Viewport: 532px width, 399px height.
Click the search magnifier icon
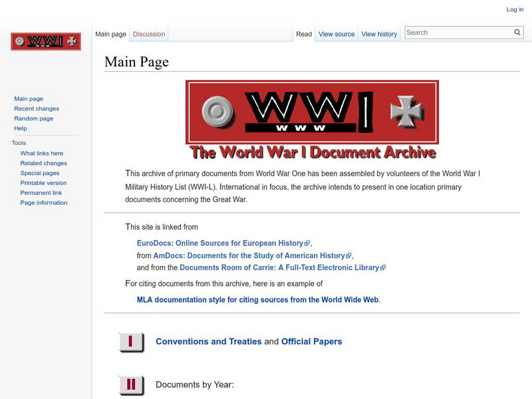[x=517, y=32]
